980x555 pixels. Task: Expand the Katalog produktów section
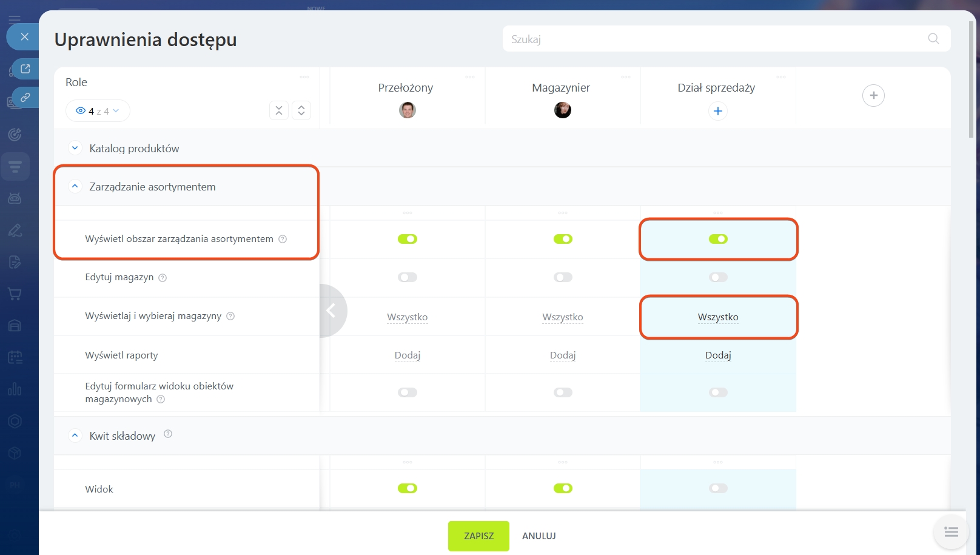point(75,148)
